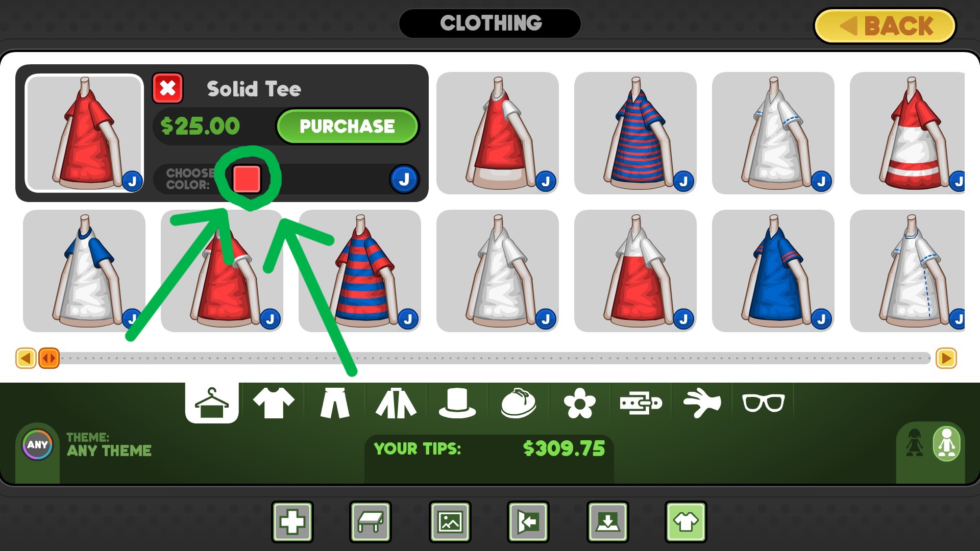Select the gloves category icon
Viewport: 980px width, 551px height.
[x=702, y=403]
